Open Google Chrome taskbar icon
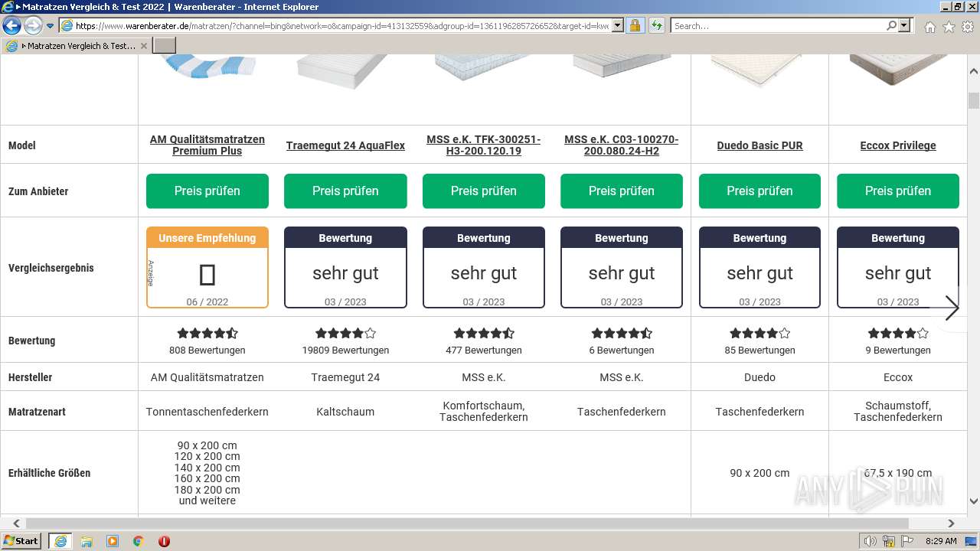The height and width of the screenshot is (551, 980). coord(139,541)
